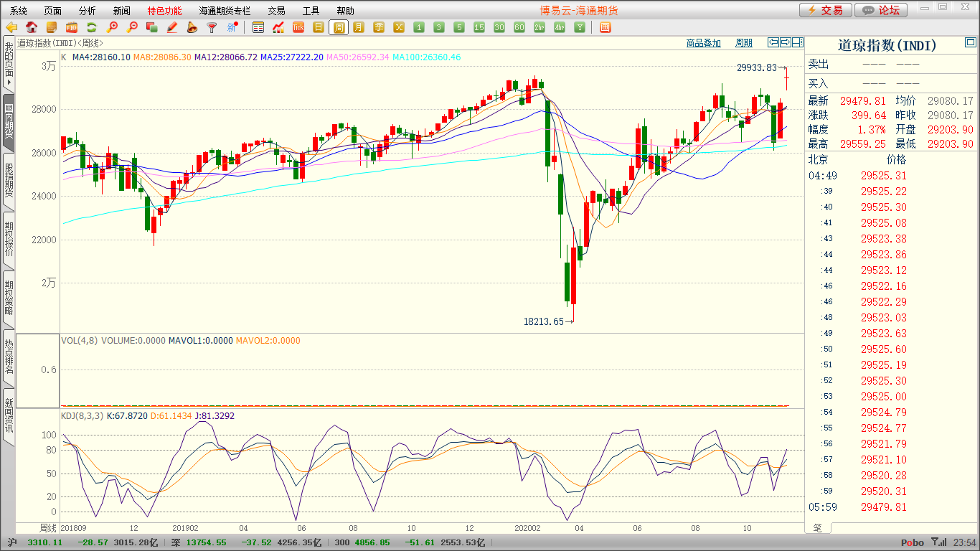Click the green refresh arrows icon
Image resolution: width=980 pixels, height=551 pixels.
92,27
